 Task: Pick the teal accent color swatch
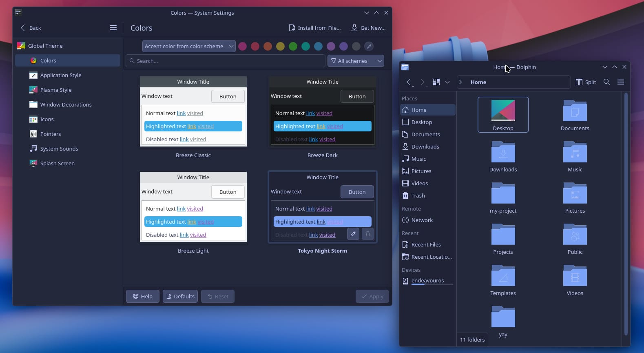[x=305, y=46]
